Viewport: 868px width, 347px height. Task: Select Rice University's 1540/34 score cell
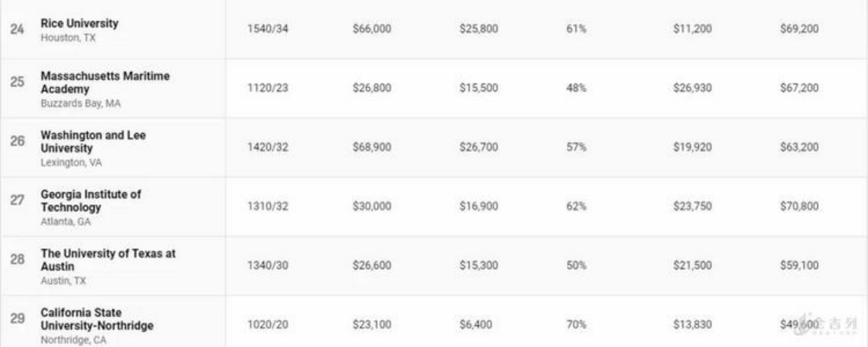[268, 29]
